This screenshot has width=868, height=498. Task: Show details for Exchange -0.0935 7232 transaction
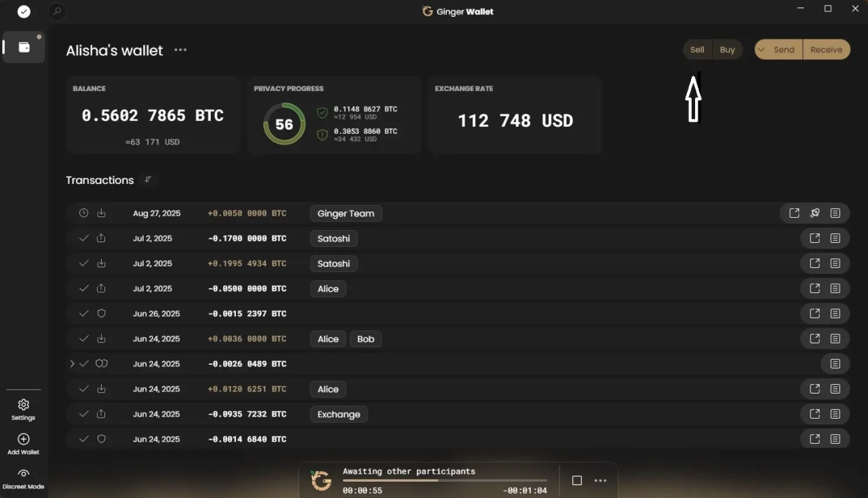coord(835,414)
